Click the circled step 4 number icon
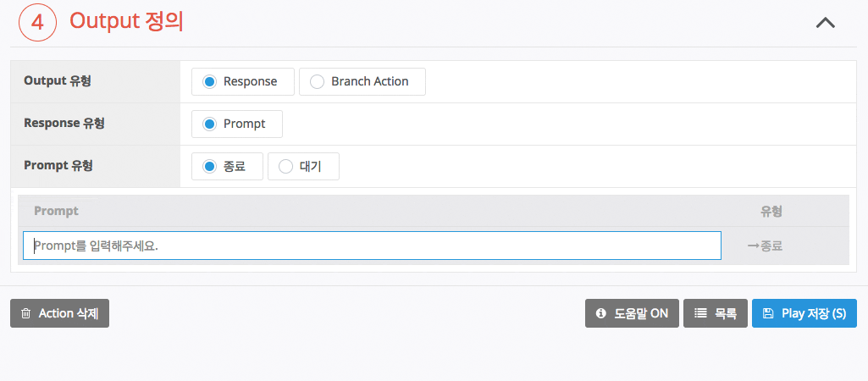The width and height of the screenshot is (868, 381). click(x=37, y=23)
